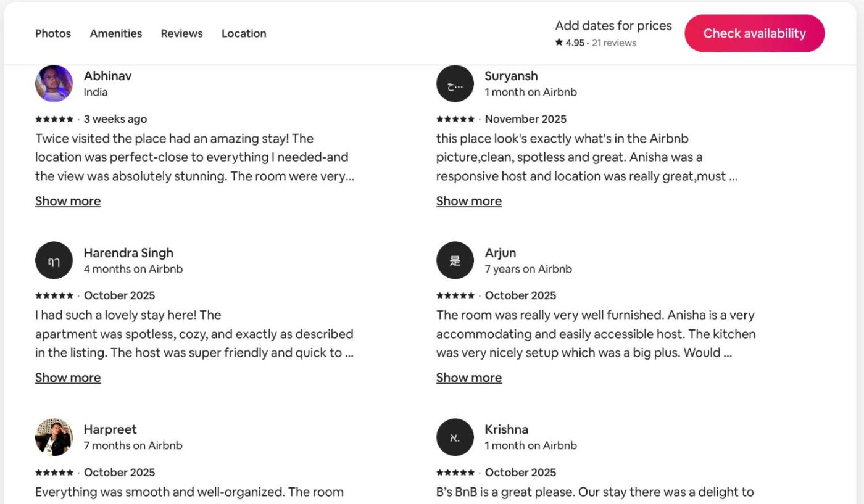Open the Location tab

(244, 33)
